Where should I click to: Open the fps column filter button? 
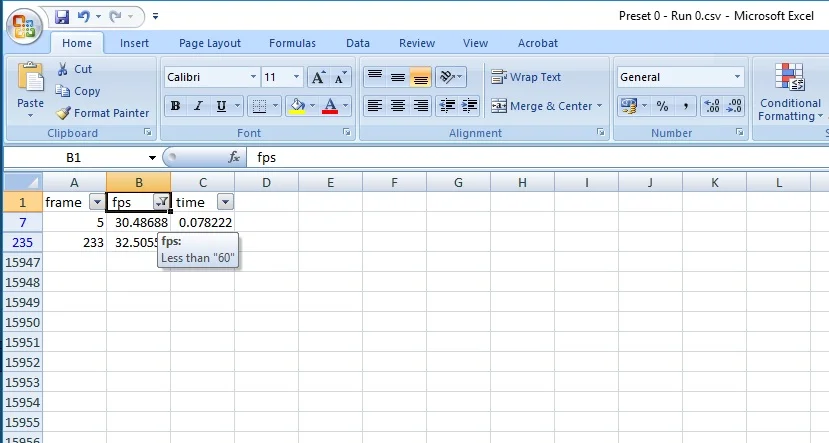(161, 202)
